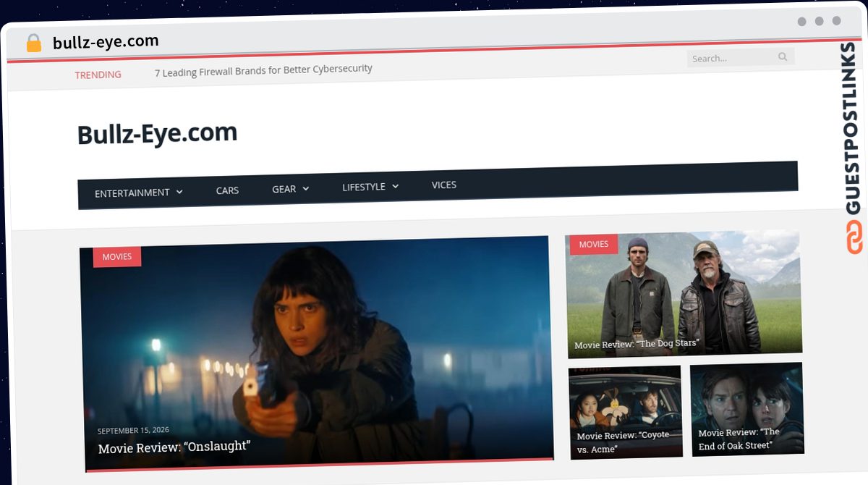Expand the Entertainment dropdown chevron
Screen dimensions: 868x485
pos(179,192)
